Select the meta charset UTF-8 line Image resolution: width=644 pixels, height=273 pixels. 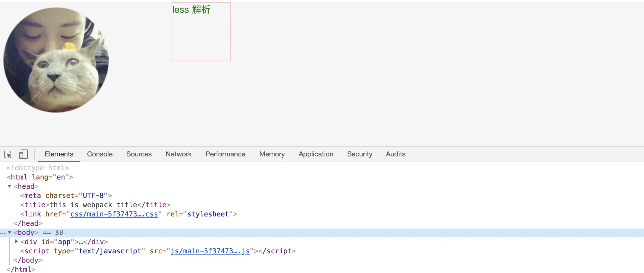pos(66,196)
